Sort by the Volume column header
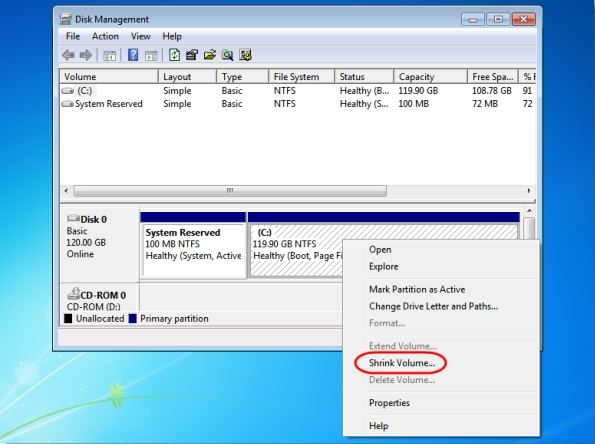This screenshot has width=595, height=444. 109,77
